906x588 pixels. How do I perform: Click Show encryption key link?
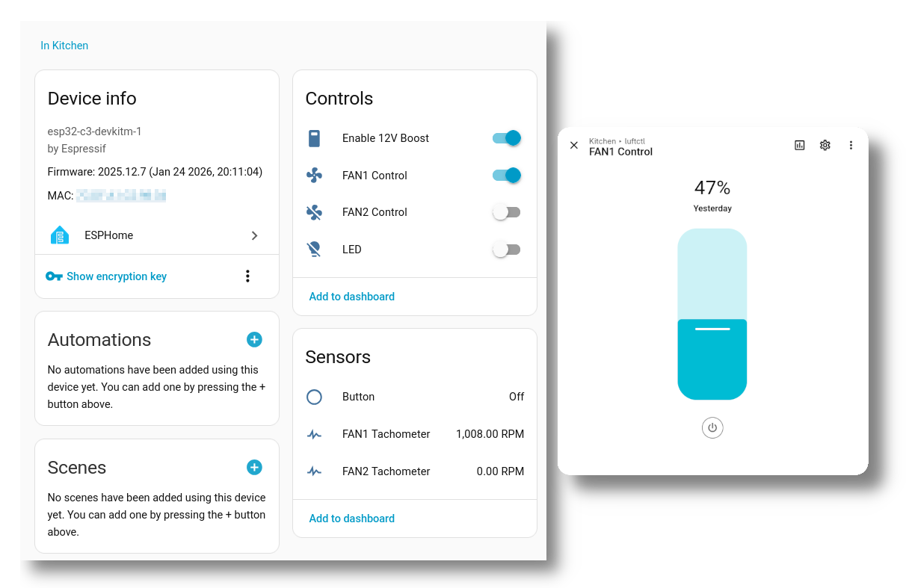(x=116, y=276)
